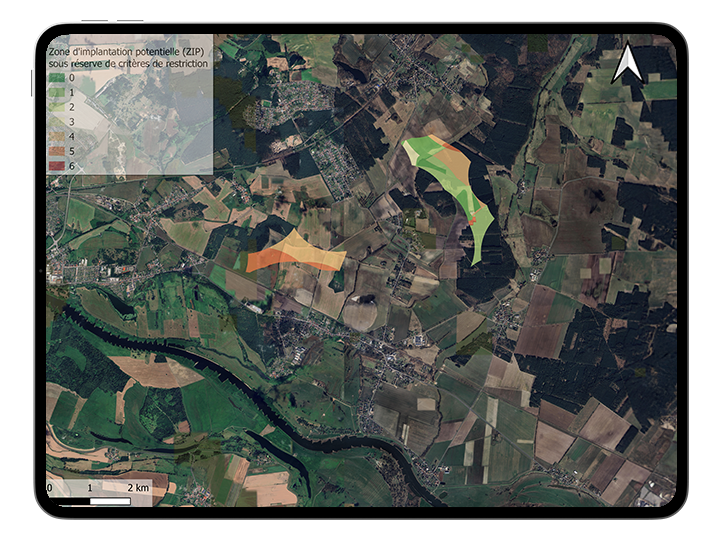Pick the pale yellow level 3 swatch
This screenshot has height=540, width=720.
pos(57,120)
